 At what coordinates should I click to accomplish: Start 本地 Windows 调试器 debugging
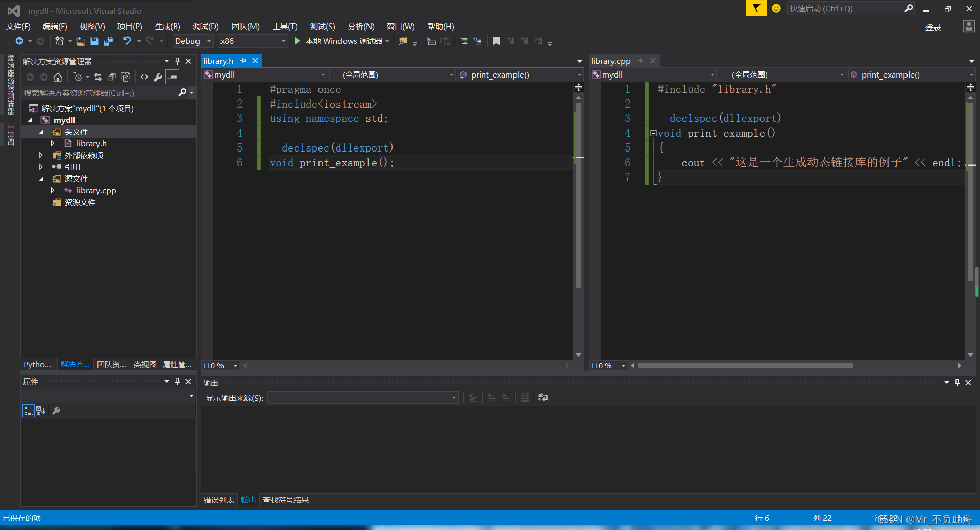tap(339, 41)
